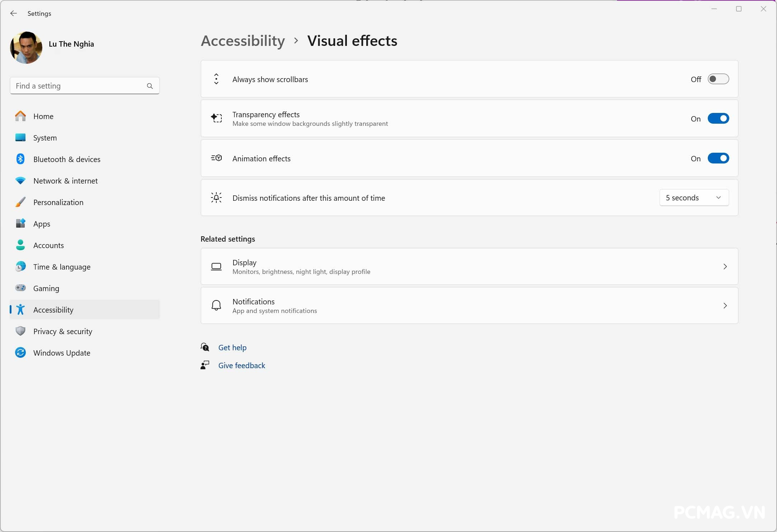The height and width of the screenshot is (532, 777).
Task: Open the Get help link
Action: pyautogui.click(x=232, y=347)
